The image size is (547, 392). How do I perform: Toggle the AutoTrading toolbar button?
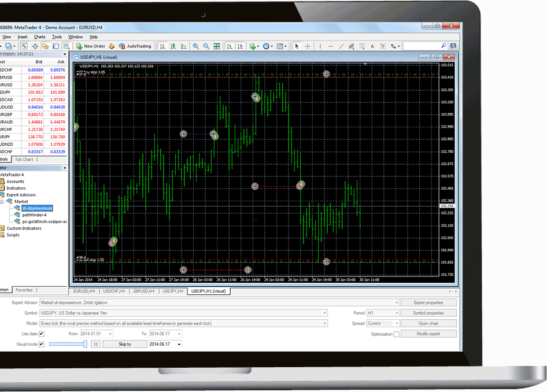click(135, 46)
